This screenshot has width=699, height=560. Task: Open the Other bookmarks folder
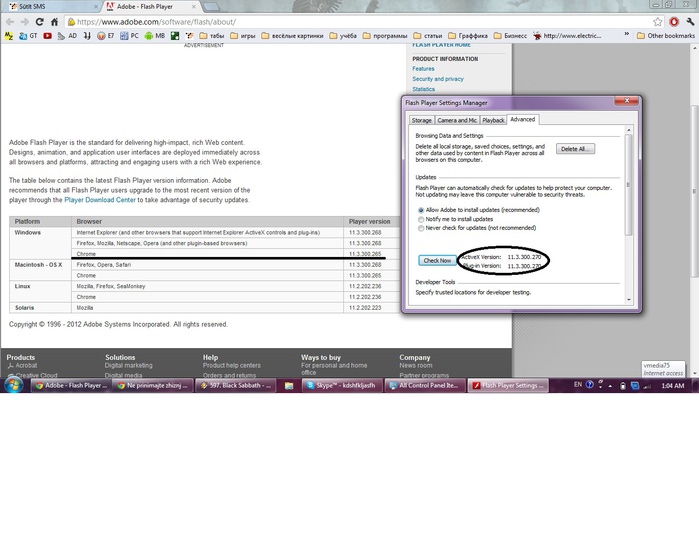[x=666, y=36]
